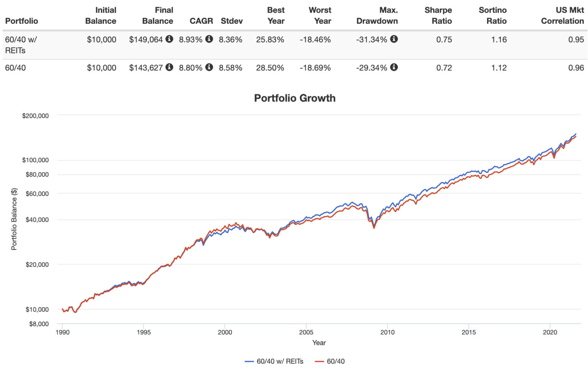
Task: Click the Max. Drawdown column header
Action: [x=377, y=16]
